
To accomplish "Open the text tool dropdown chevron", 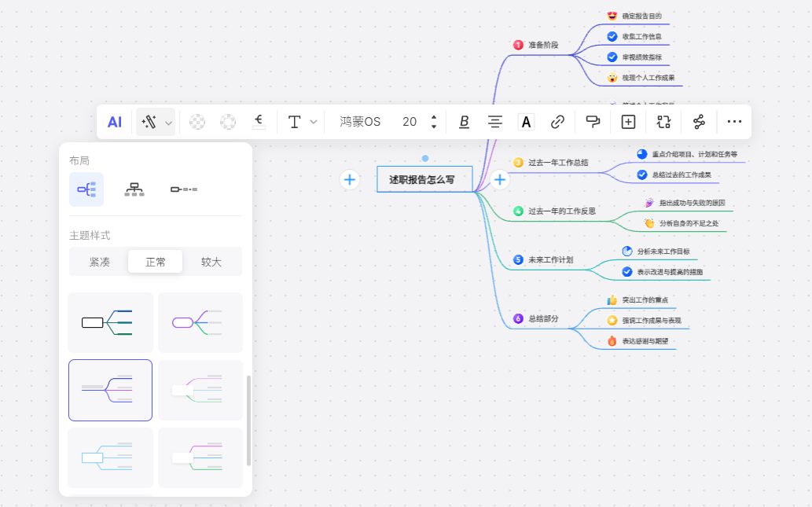I will (314, 121).
